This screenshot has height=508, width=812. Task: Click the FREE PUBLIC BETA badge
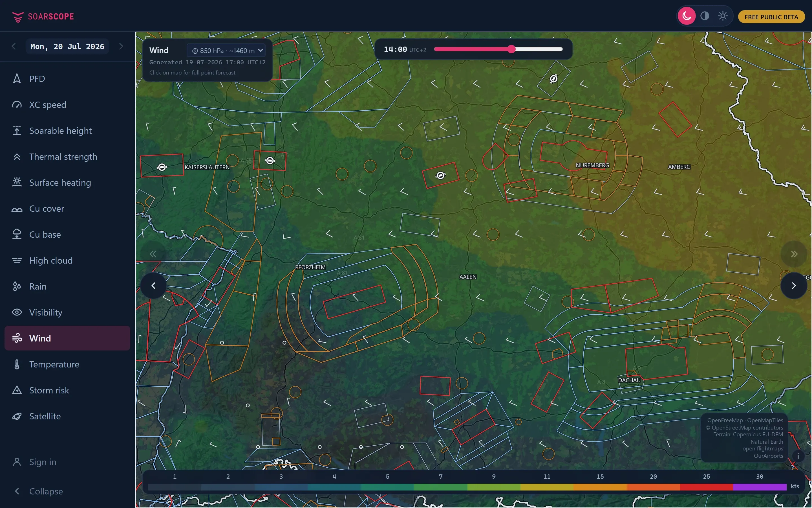[x=771, y=17]
